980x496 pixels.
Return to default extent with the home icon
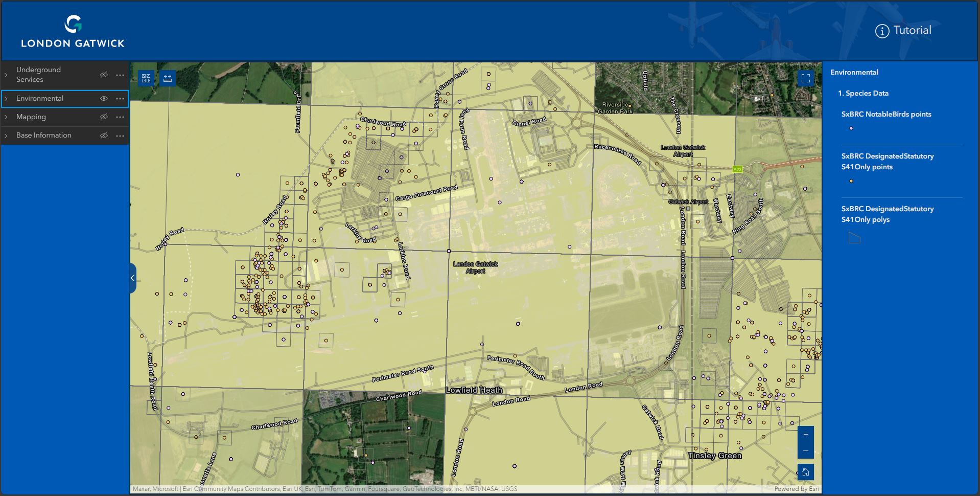805,471
